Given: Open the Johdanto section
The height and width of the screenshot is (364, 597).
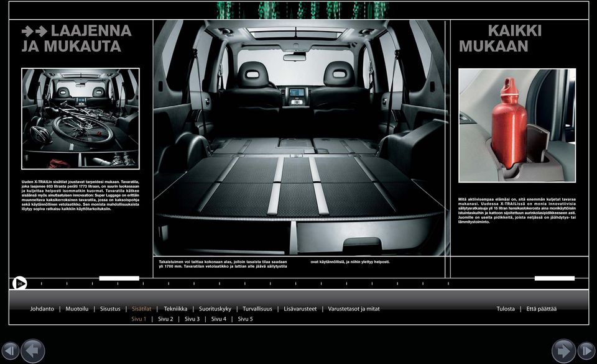Looking at the screenshot, I should click(x=42, y=309).
